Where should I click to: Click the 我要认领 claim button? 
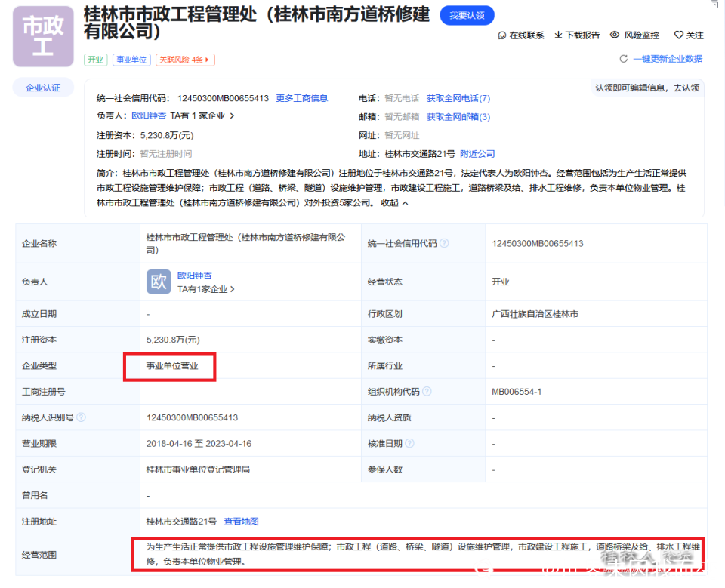click(467, 15)
